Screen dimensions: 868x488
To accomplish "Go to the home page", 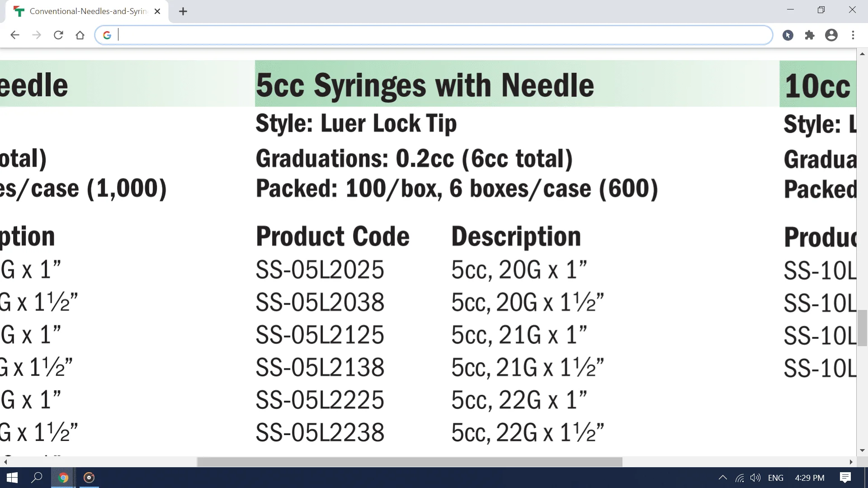I will coord(80,35).
